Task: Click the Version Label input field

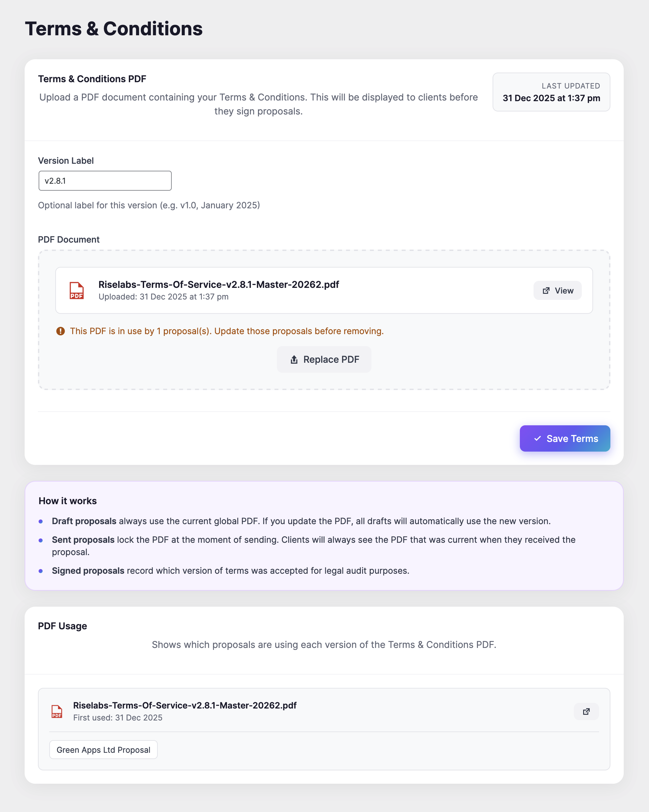Action: 105,181
